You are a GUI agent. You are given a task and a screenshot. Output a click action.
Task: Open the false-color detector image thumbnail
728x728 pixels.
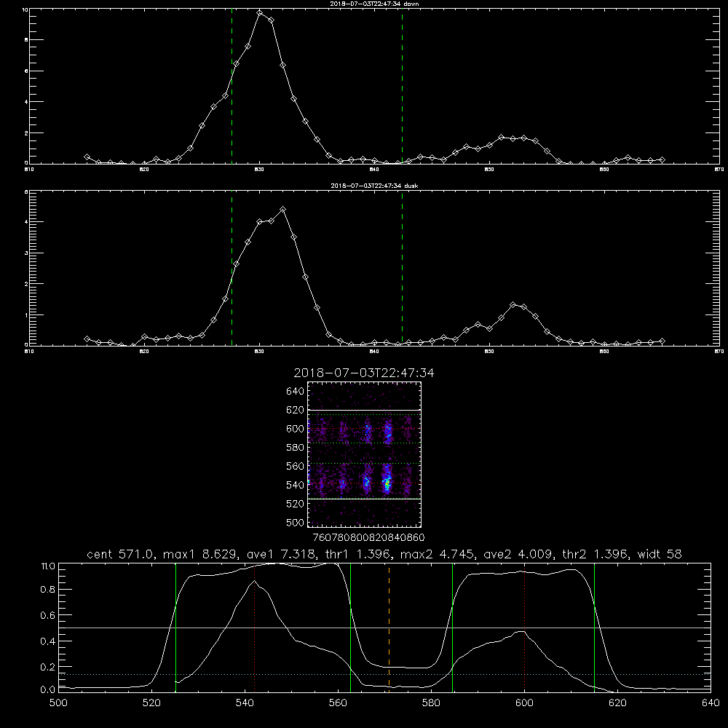pos(365,454)
